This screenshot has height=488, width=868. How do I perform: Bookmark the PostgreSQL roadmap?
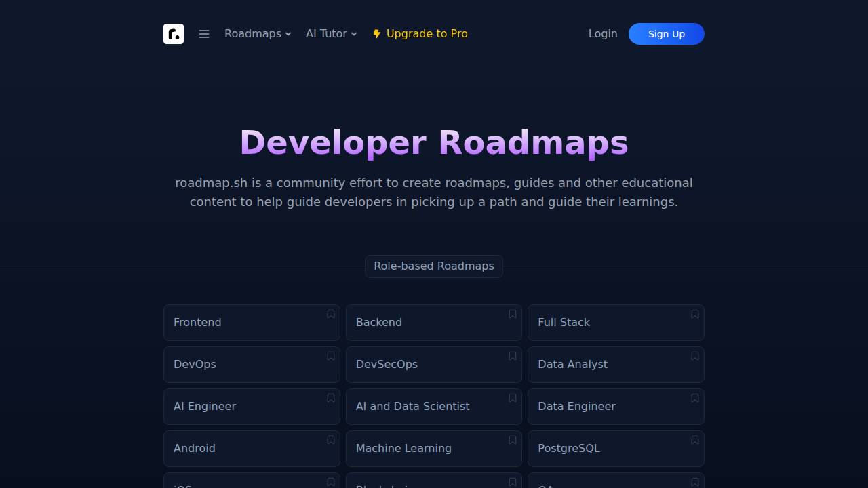(x=694, y=440)
